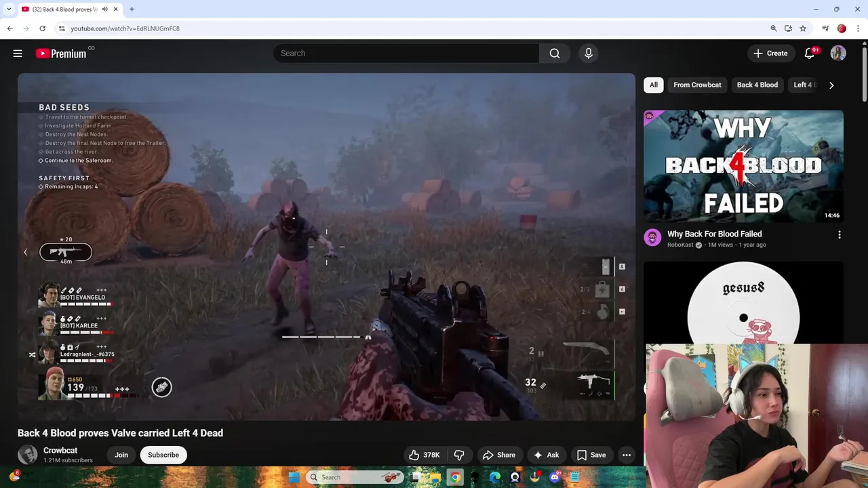Screen dimensions: 868x488
Task: Open media controls in Chrome toolbar
Action: [825, 28]
